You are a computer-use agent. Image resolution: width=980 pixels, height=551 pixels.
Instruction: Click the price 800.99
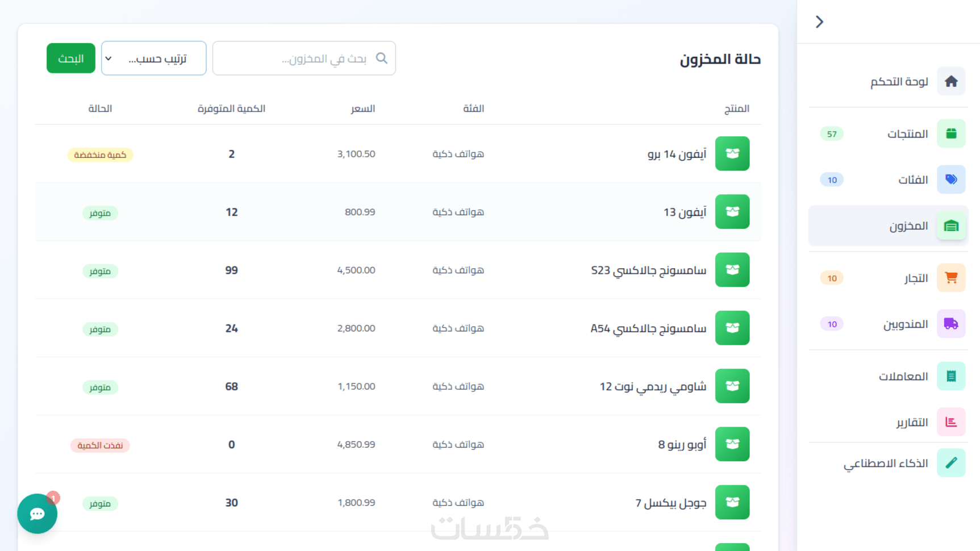pyautogui.click(x=360, y=212)
